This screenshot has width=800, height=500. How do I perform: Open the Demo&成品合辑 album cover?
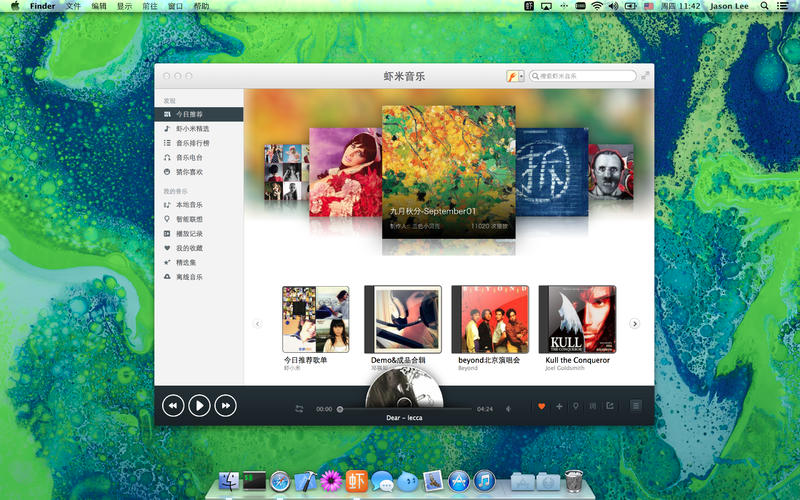(403, 319)
